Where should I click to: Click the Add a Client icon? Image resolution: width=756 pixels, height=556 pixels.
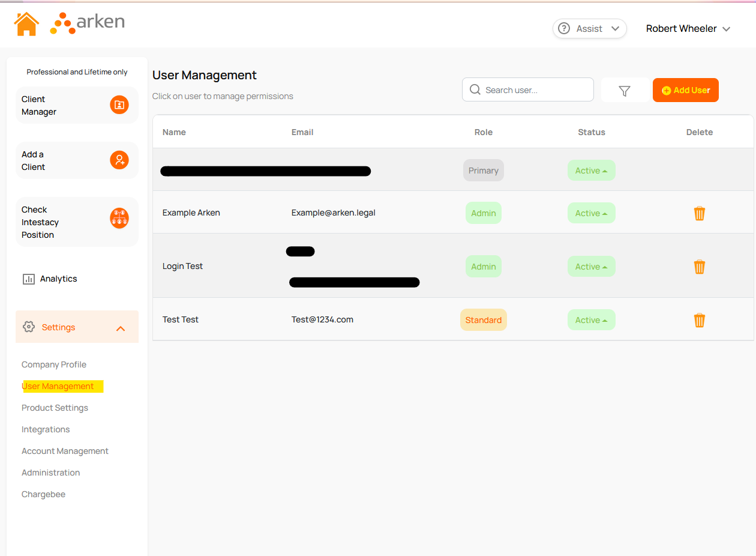119,160
